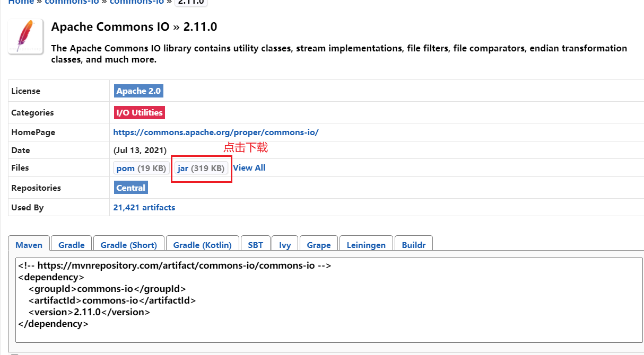Visit the commons.apache.org homepage link
Image resolution: width=644 pixels, height=355 pixels.
pyautogui.click(x=215, y=132)
